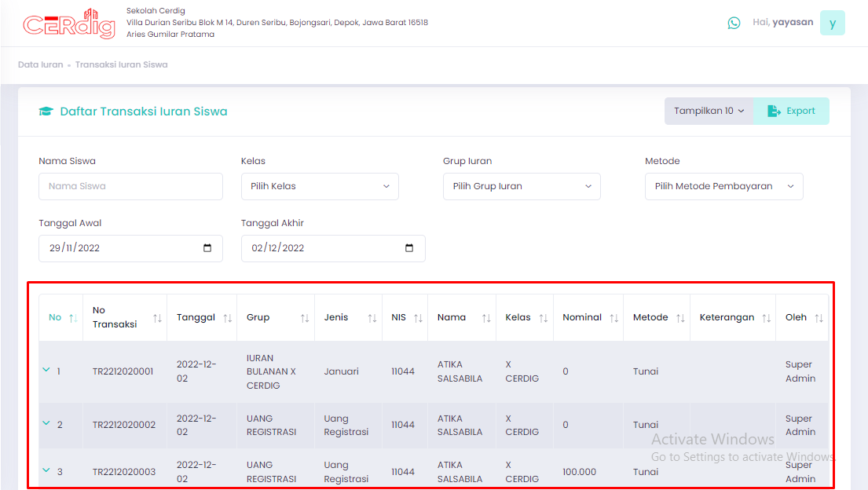Sort by Metode column arrows
This screenshot has height=490, width=868.
[x=680, y=318]
